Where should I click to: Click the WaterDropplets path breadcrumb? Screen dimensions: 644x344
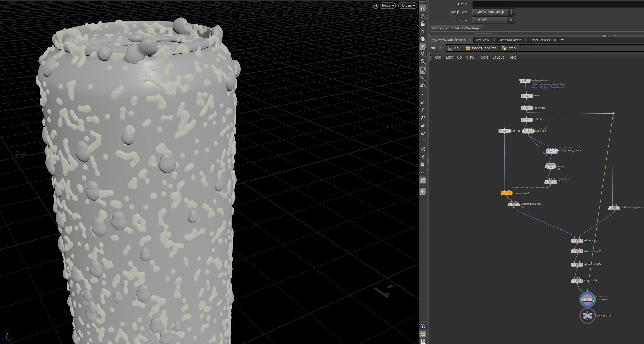pyautogui.click(x=484, y=48)
